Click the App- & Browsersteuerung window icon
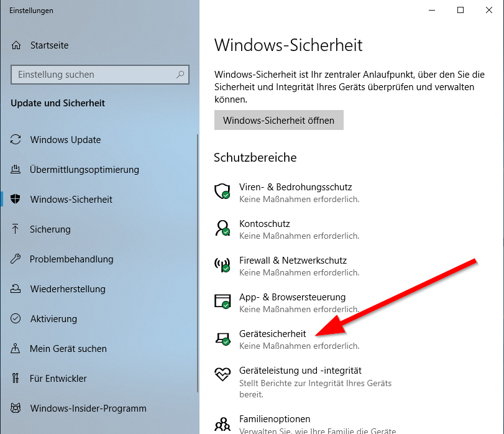The image size is (504, 434). tap(222, 301)
